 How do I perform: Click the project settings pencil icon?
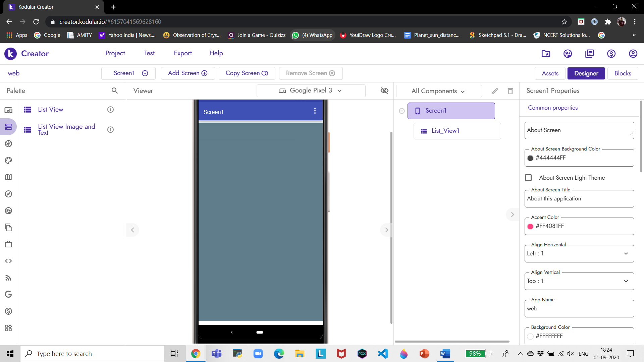pos(495,91)
